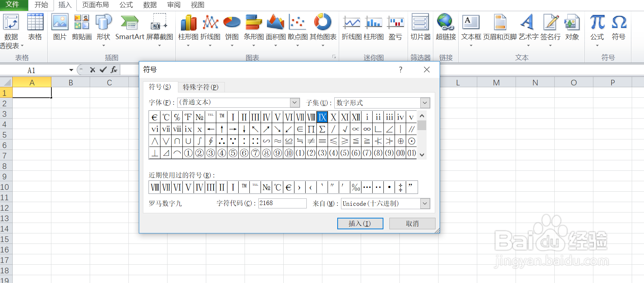This screenshot has width=644, height=283.
Task: Open the 文件 (File) tab
Action: coord(13,5)
